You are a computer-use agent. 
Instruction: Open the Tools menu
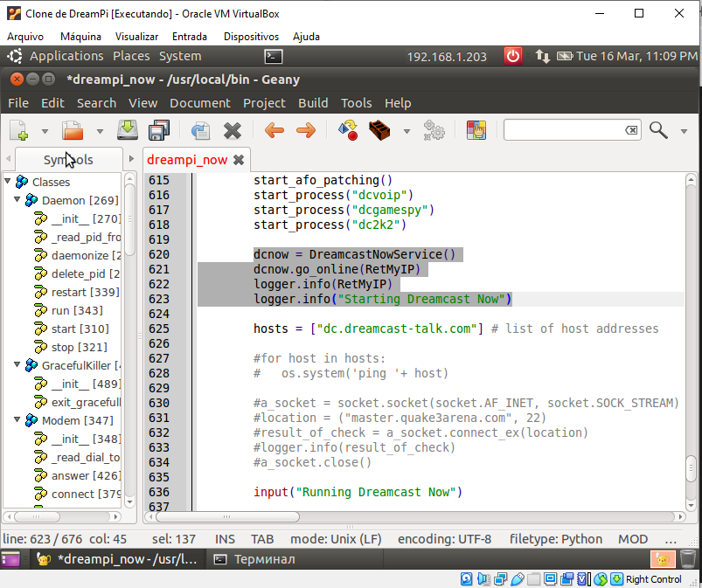(357, 103)
